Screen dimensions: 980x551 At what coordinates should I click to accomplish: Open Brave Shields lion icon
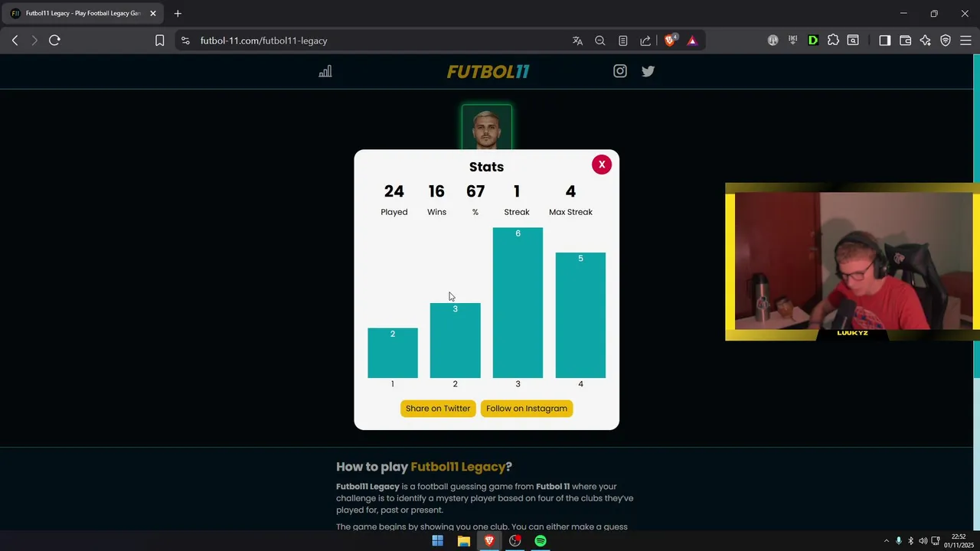(670, 41)
